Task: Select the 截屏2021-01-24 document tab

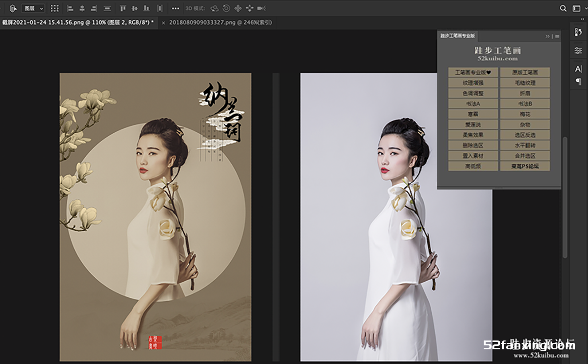Action: [x=77, y=23]
